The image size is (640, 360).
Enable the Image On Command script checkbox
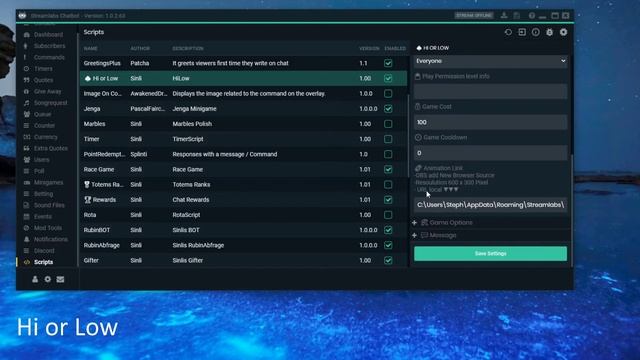coord(388,93)
